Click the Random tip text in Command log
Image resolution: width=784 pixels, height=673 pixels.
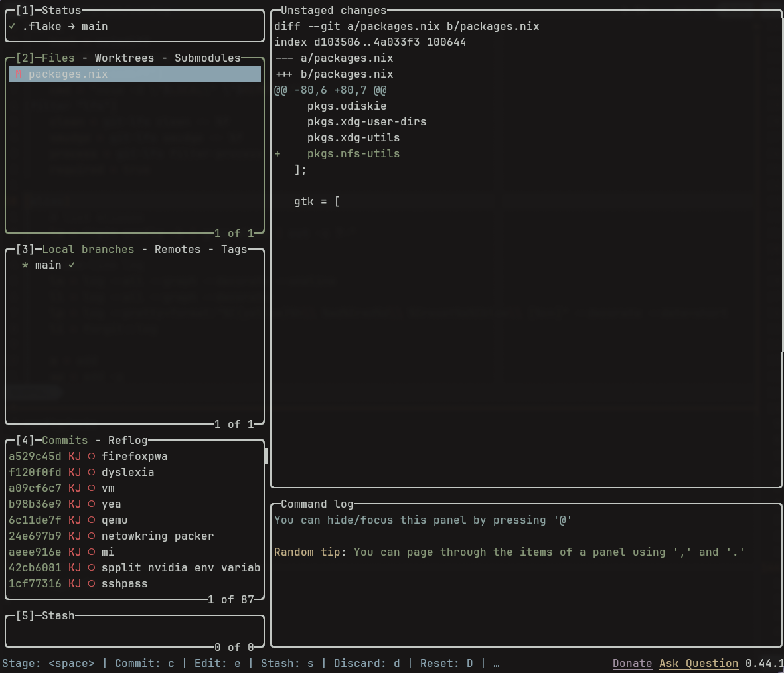pyautogui.click(x=509, y=552)
